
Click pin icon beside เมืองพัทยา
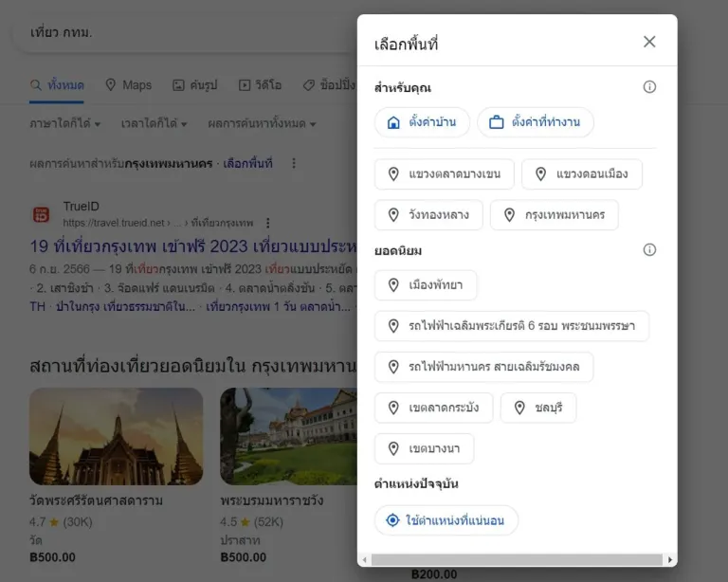pos(393,285)
